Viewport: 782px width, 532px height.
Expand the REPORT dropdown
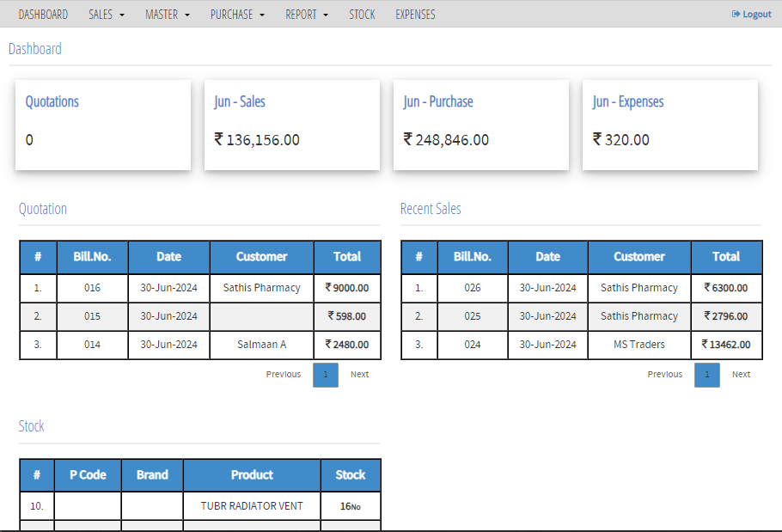[x=306, y=14]
